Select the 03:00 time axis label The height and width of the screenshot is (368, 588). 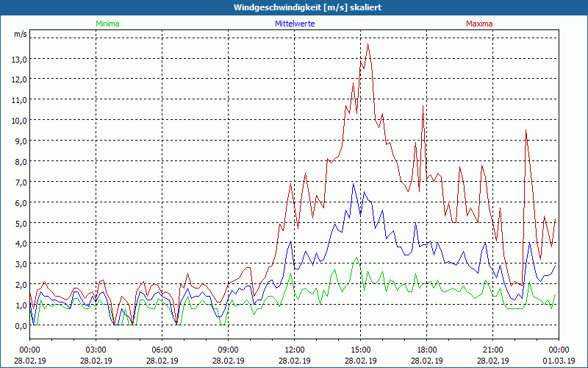click(x=96, y=350)
